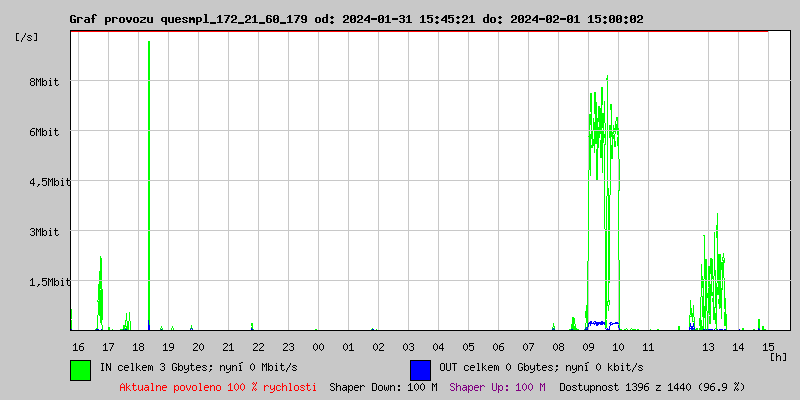Viewport: 800px width, 400px height.
Task: Click the [/s] unit label
Action: (27, 37)
